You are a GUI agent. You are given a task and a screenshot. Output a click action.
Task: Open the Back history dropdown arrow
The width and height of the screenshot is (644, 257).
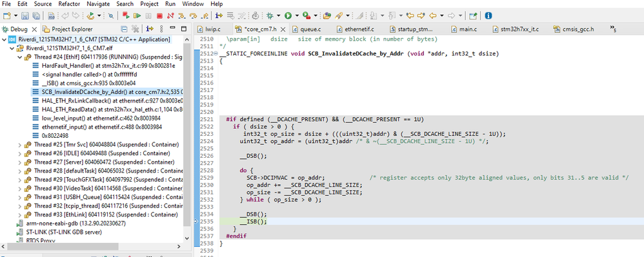point(441,15)
